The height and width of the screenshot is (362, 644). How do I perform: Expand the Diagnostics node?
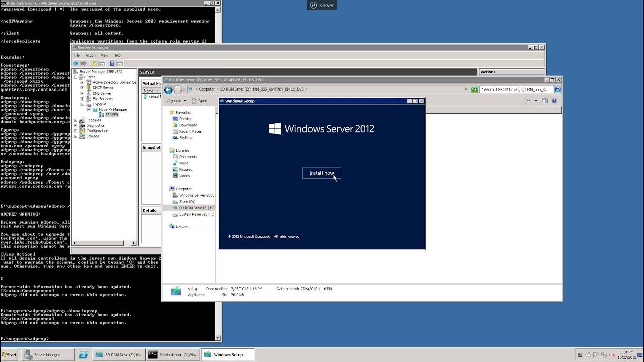click(76, 125)
